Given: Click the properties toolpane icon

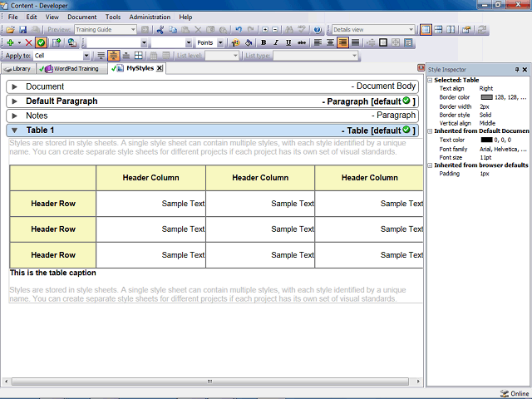Looking at the screenshot, I should (466, 30).
